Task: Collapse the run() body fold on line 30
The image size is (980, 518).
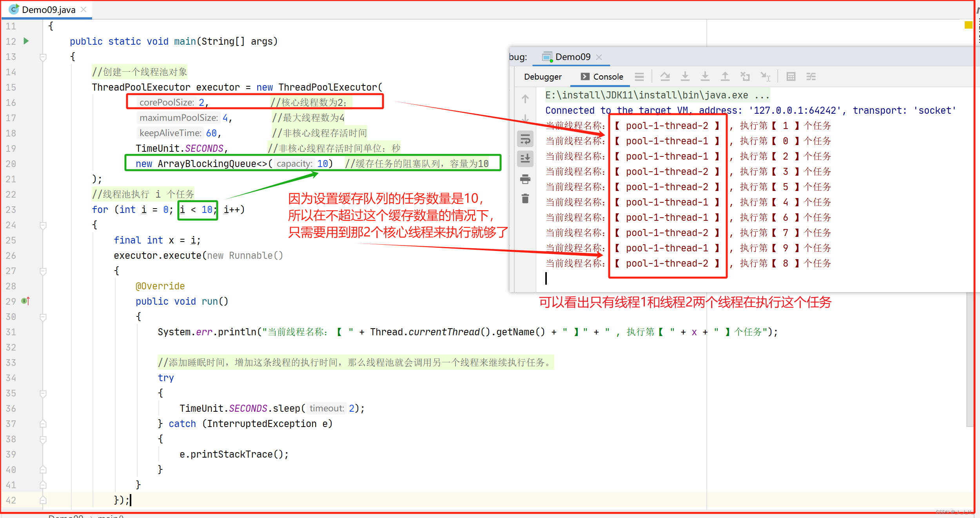Action: [x=43, y=317]
